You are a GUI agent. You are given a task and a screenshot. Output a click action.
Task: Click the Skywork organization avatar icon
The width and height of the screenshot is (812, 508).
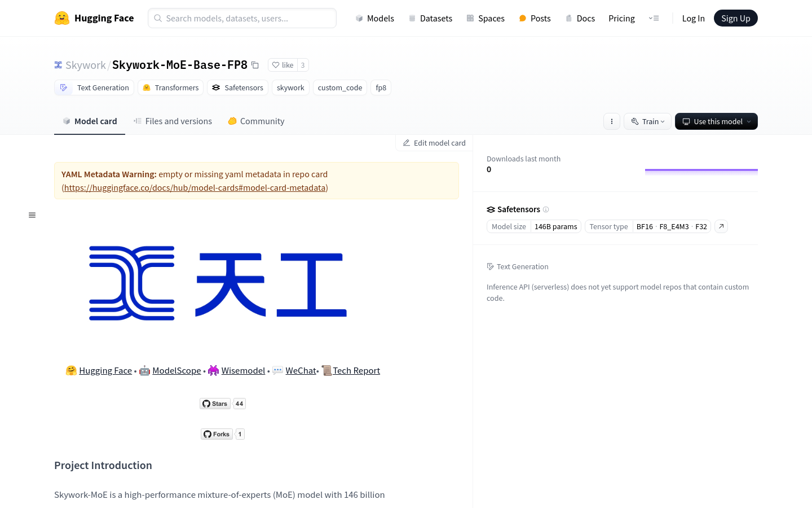pos(58,65)
